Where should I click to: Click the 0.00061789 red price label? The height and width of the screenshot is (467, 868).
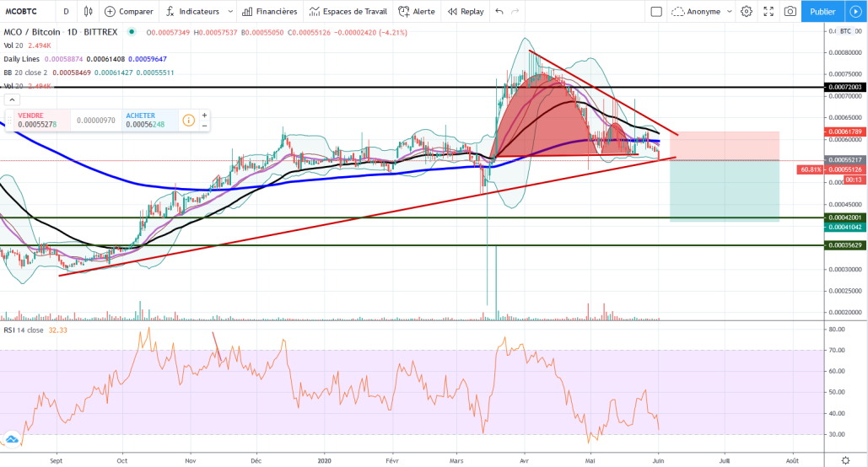[x=845, y=132]
